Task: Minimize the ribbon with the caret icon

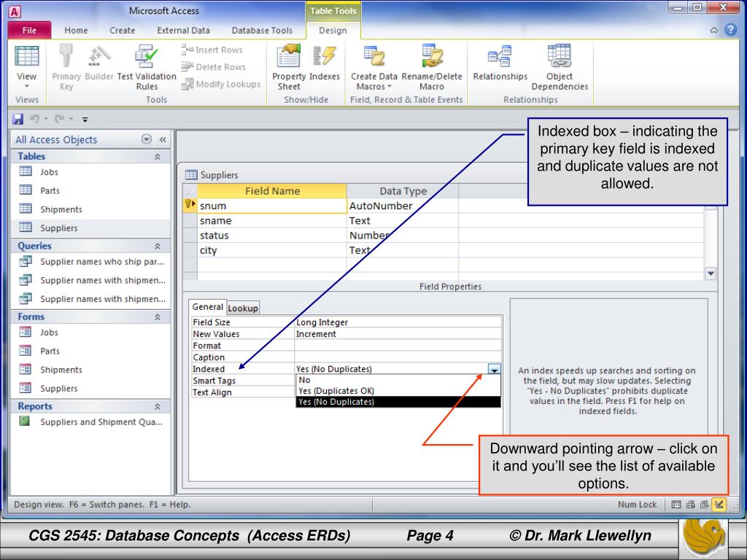Action: point(713,30)
